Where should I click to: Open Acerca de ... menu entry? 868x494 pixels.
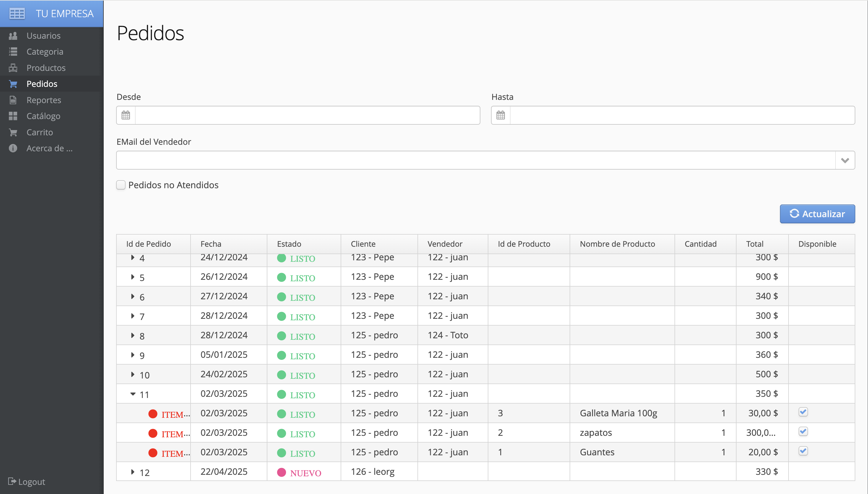(x=52, y=148)
